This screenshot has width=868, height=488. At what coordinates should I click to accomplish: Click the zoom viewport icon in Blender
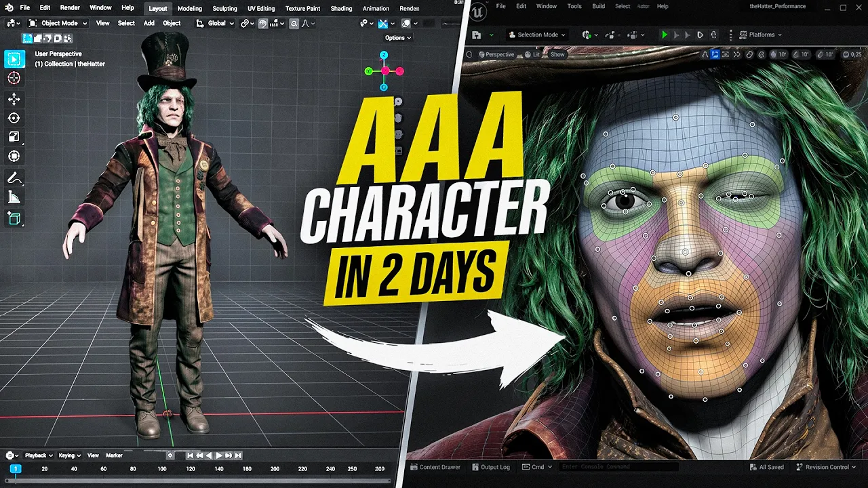pyautogui.click(x=398, y=102)
